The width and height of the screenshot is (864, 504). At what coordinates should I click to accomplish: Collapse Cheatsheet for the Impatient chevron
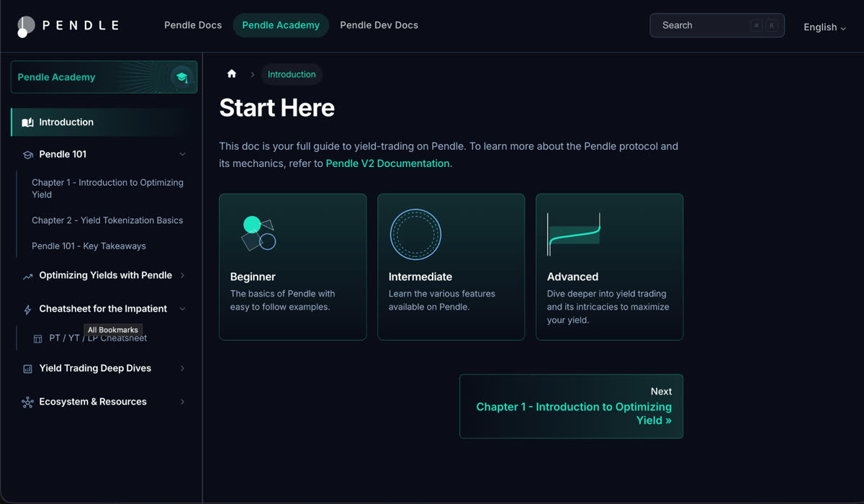[182, 309]
